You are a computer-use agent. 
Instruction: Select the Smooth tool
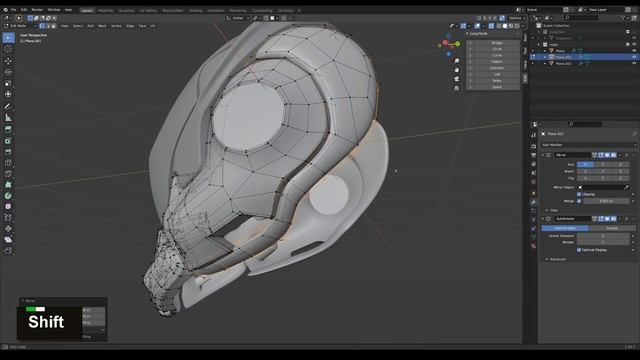(8, 207)
